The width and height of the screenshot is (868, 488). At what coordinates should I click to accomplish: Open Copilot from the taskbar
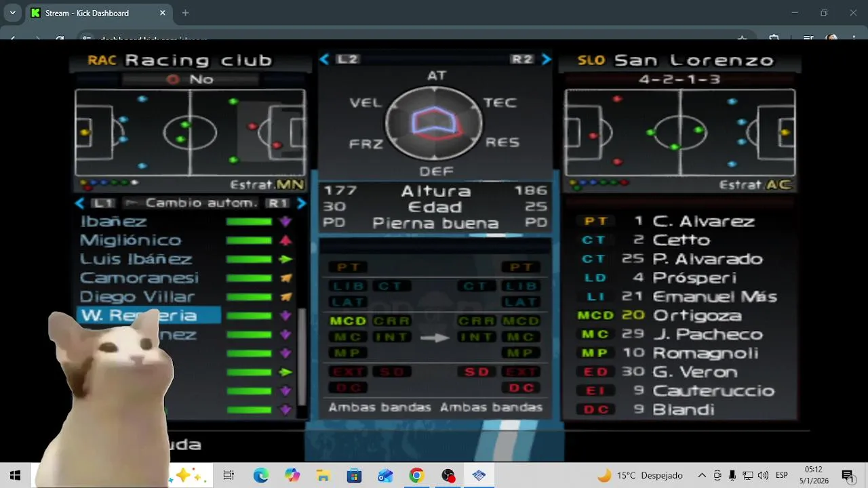coord(292,475)
